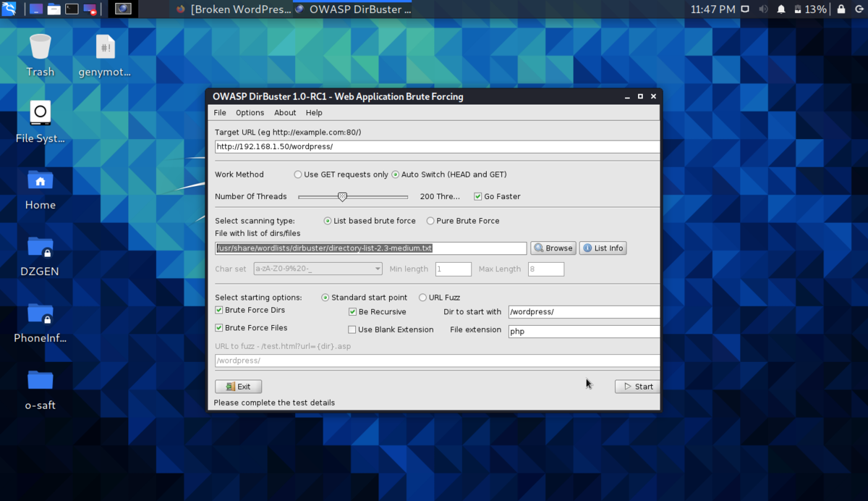Select the PhoneInfoga locked folder icon
Viewport: 868px width, 501px height.
coord(41,322)
